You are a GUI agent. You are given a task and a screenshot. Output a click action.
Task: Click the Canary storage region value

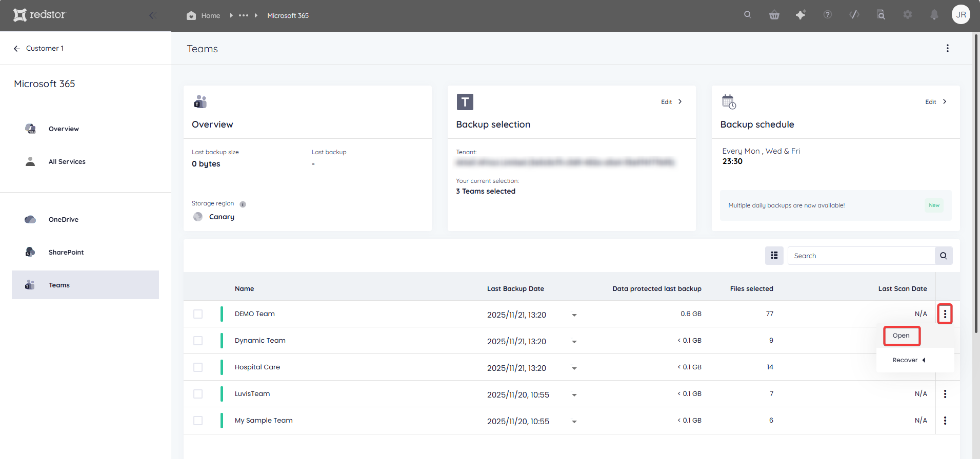coord(222,217)
